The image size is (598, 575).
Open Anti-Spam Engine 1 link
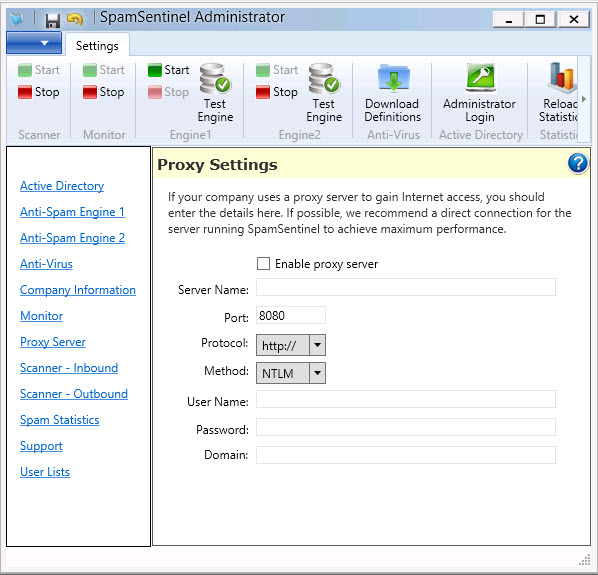pos(72,212)
